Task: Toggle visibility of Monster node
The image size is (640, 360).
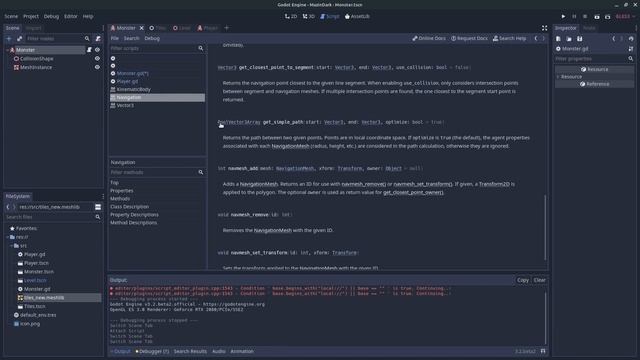Action: click(97, 50)
